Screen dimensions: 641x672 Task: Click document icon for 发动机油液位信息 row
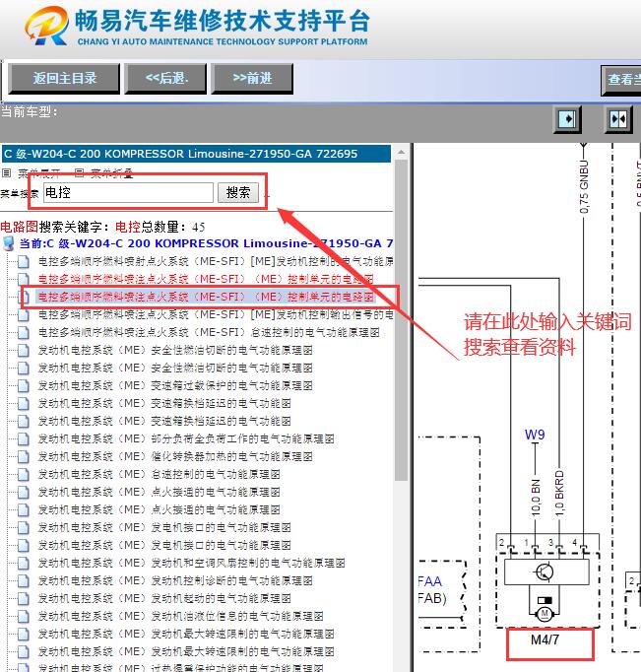point(23,616)
